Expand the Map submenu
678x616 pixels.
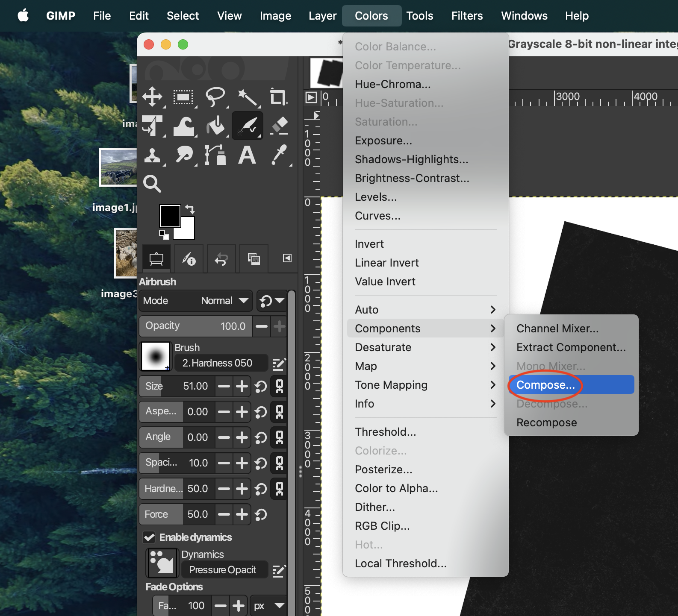[x=425, y=366]
